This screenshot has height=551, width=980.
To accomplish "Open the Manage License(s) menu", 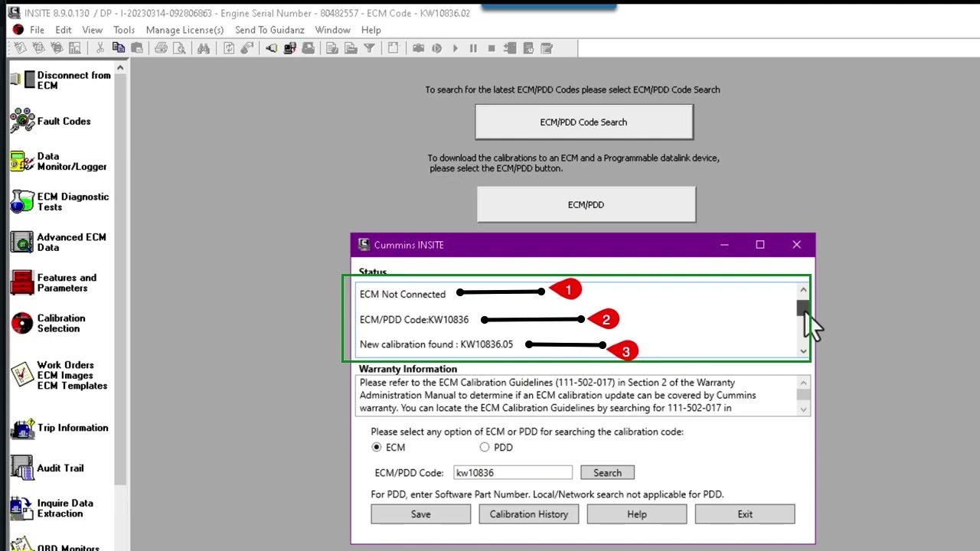I will tap(185, 30).
